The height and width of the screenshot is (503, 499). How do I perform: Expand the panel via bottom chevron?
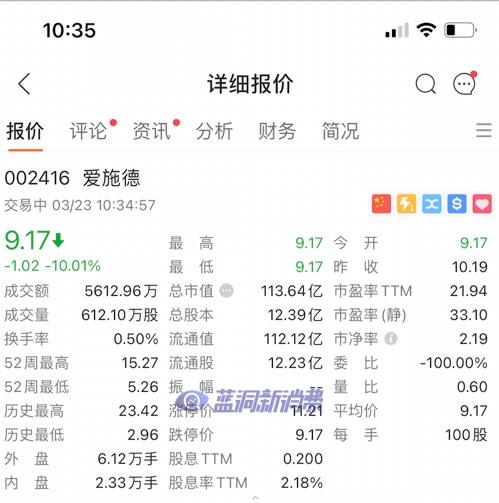(255, 498)
